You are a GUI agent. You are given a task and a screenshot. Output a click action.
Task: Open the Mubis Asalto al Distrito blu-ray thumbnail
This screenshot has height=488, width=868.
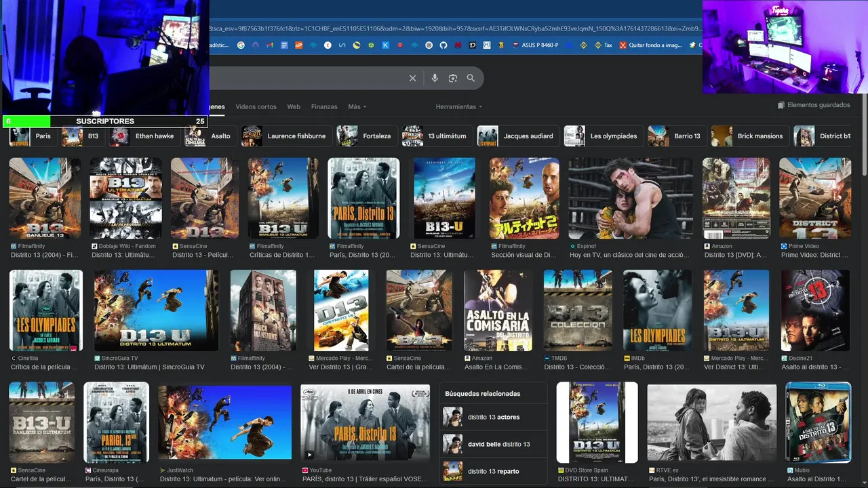(818, 422)
